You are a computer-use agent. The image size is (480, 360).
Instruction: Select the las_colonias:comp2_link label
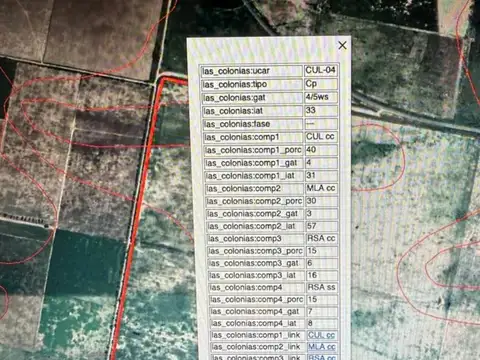click(256, 347)
